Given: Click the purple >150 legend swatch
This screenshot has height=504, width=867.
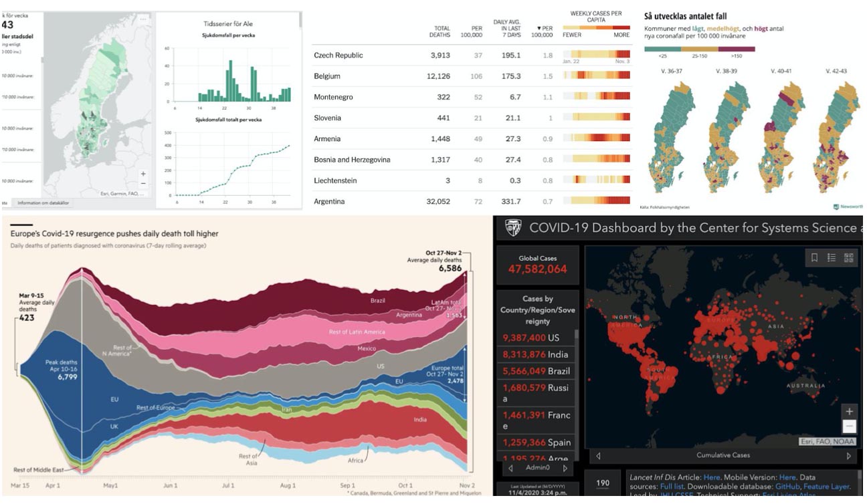Looking at the screenshot, I should click(x=735, y=49).
